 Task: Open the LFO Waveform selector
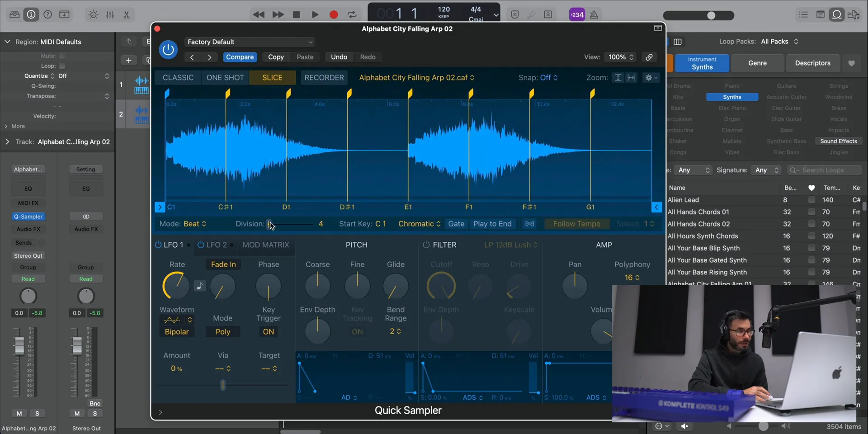point(177,320)
